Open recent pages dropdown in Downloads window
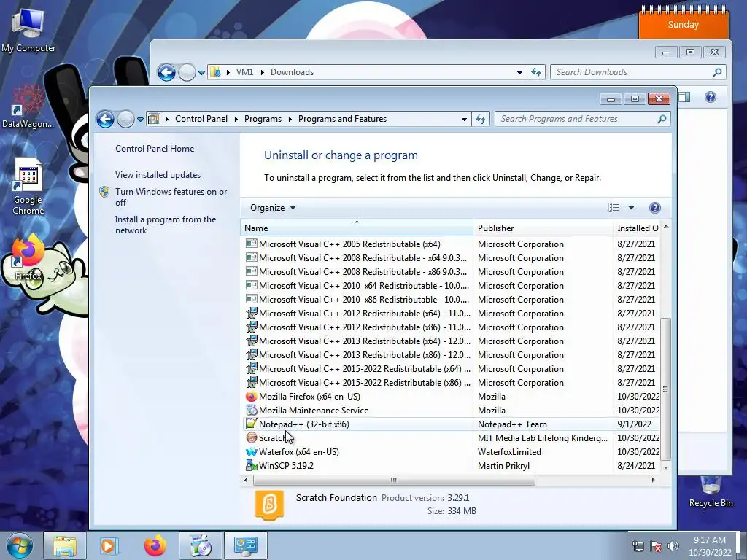Image resolution: width=747 pixels, height=560 pixels. (x=201, y=72)
